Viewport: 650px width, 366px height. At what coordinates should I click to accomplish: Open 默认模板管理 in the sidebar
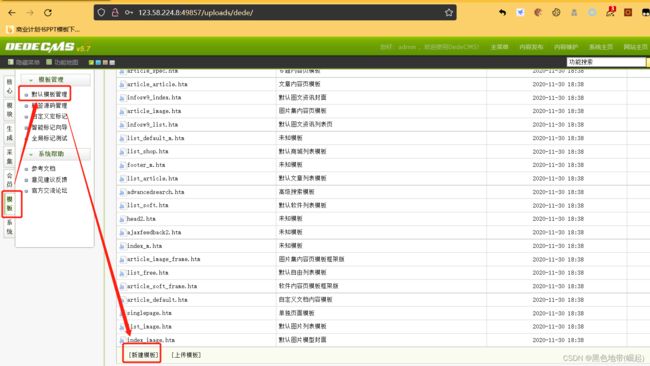[49, 95]
